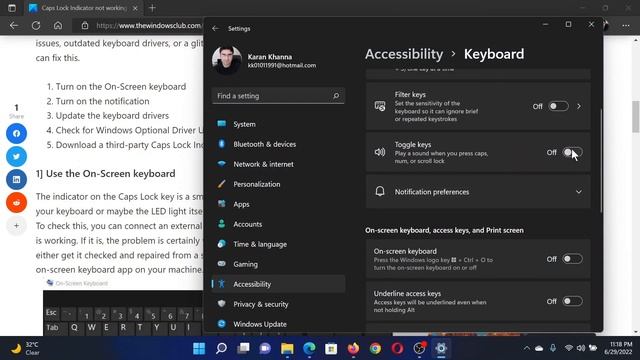640x360 pixels.
Task: Click the Toggle keys speaker icon
Action: click(380, 152)
